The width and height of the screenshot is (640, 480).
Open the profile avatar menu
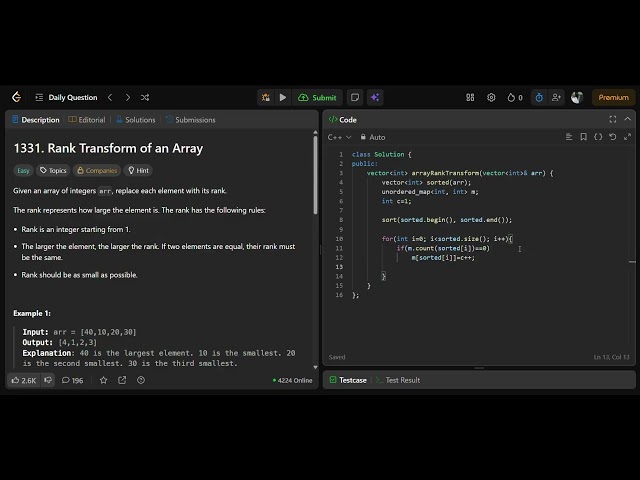click(577, 97)
